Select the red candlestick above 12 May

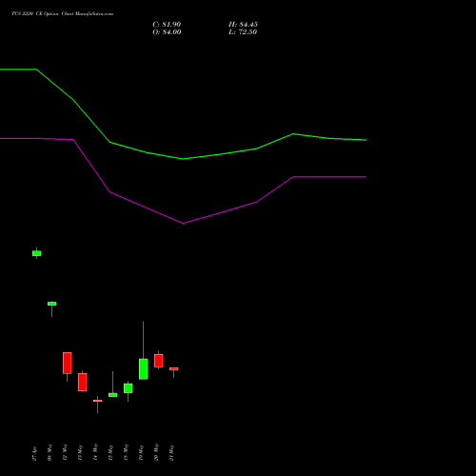click(68, 363)
